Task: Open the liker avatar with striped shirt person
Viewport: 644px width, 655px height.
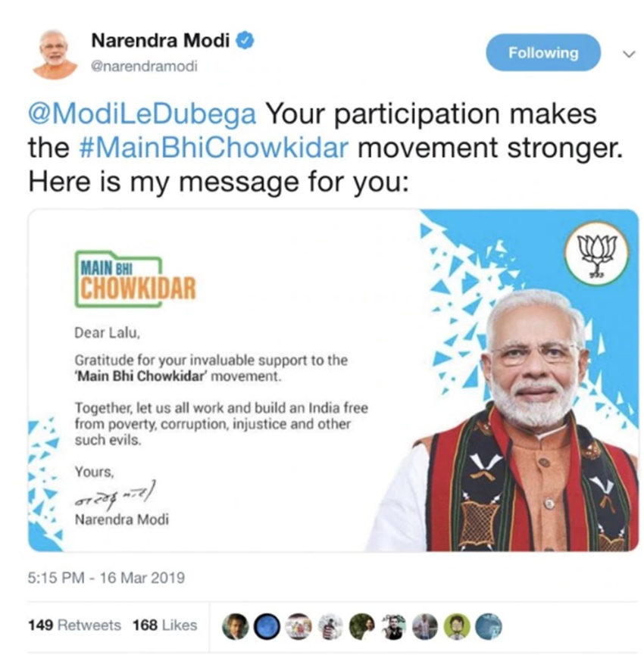Action: [x=425, y=626]
